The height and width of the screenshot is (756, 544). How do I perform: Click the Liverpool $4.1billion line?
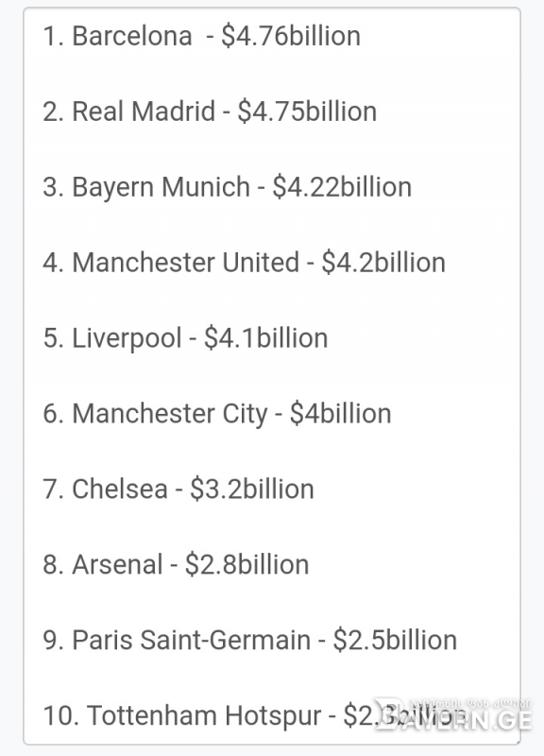[x=185, y=338]
